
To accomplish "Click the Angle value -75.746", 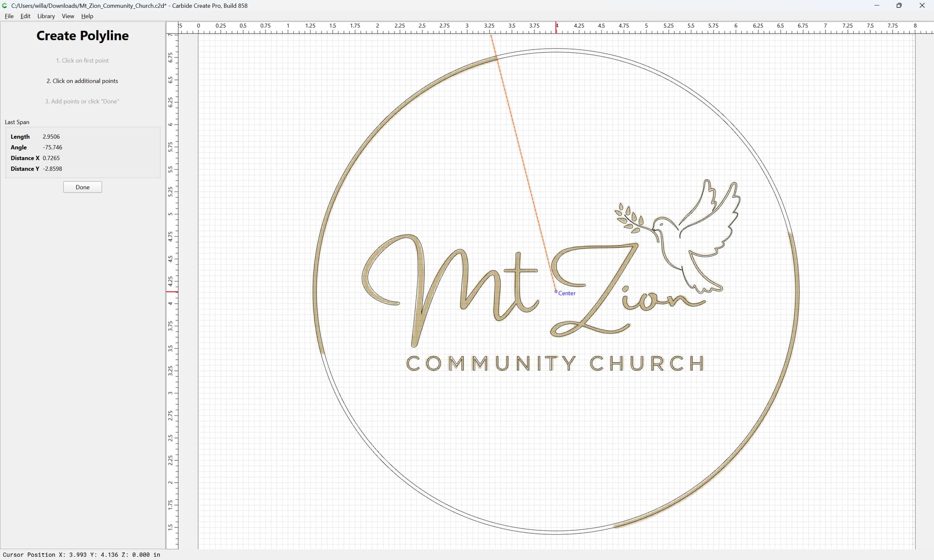I will coord(52,147).
